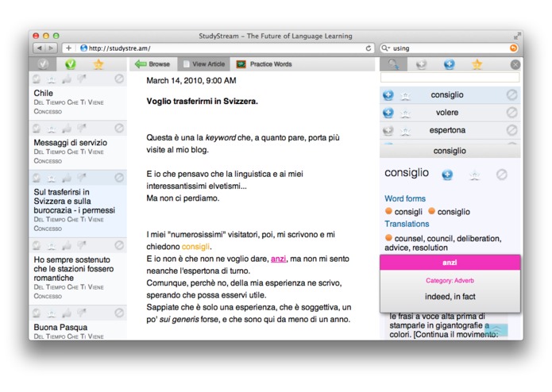The height and width of the screenshot is (392, 552).
Task: Switch to the View Article tab
Action: [204, 64]
